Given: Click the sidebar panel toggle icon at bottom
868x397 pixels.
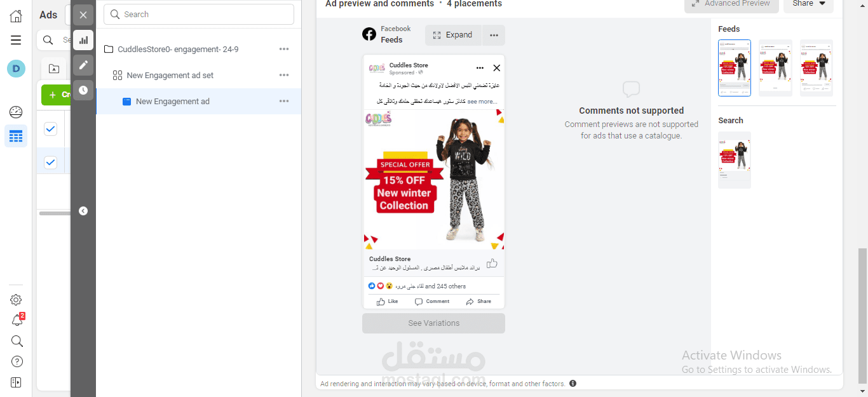Looking at the screenshot, I should [x=17, y=382].
